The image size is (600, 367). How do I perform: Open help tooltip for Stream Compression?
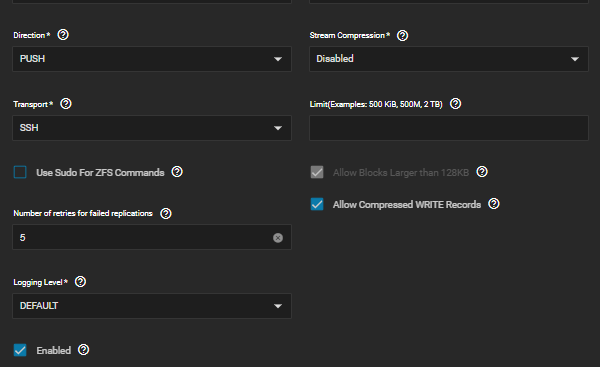coord(402,36)
